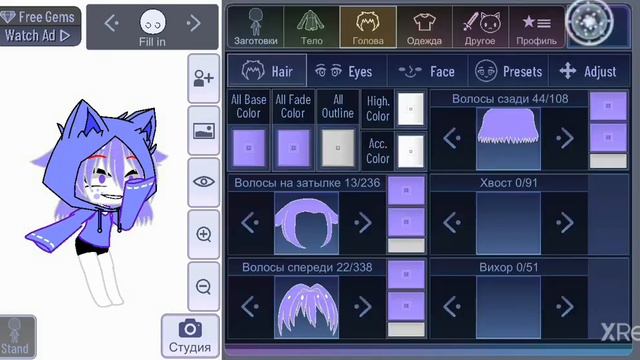Open the All Base Color swatch
The width and height of the screenshot is (640, 360).
pos(249,147)
